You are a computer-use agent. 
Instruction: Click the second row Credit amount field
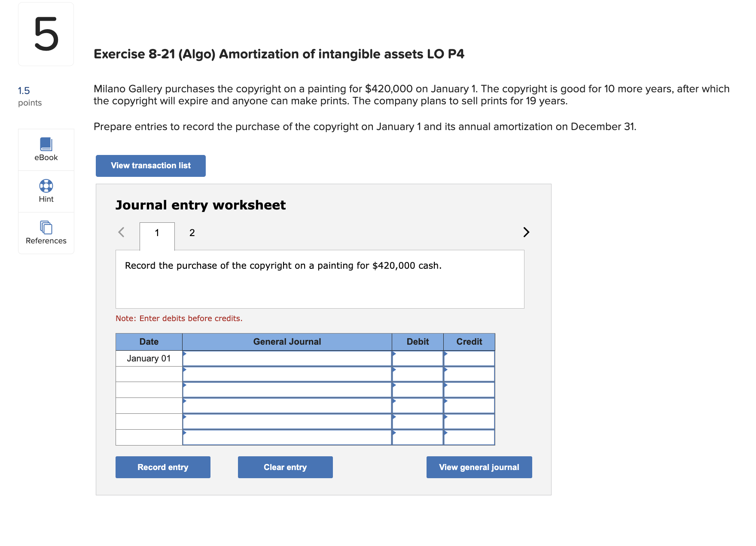(470, 374)
